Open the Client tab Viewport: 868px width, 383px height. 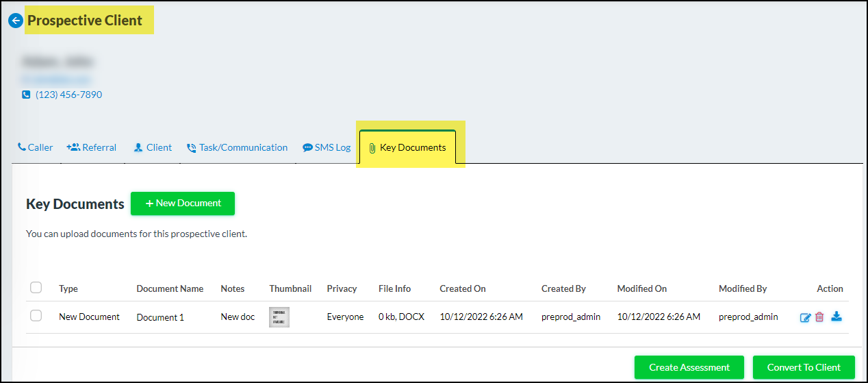(x=153, y=147)
